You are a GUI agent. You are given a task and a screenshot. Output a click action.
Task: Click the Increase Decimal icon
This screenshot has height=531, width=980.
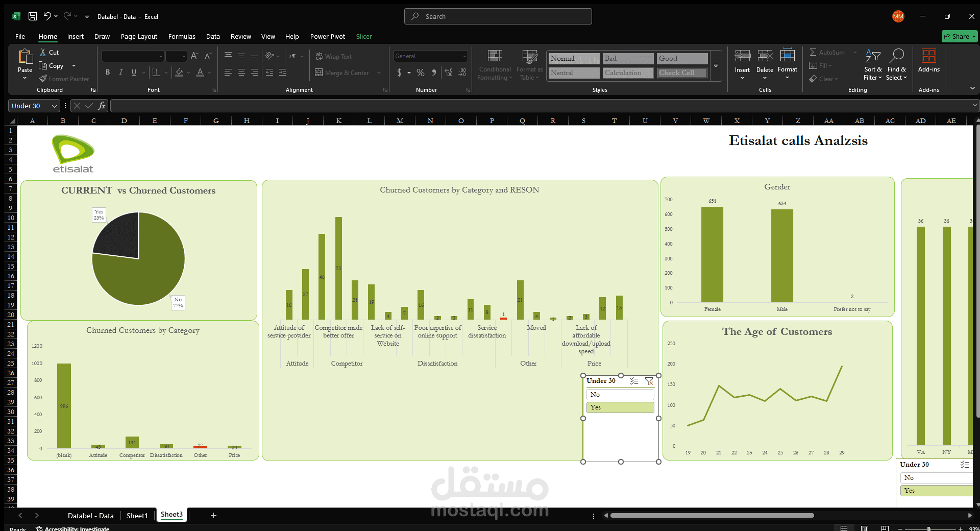point(449,73)
